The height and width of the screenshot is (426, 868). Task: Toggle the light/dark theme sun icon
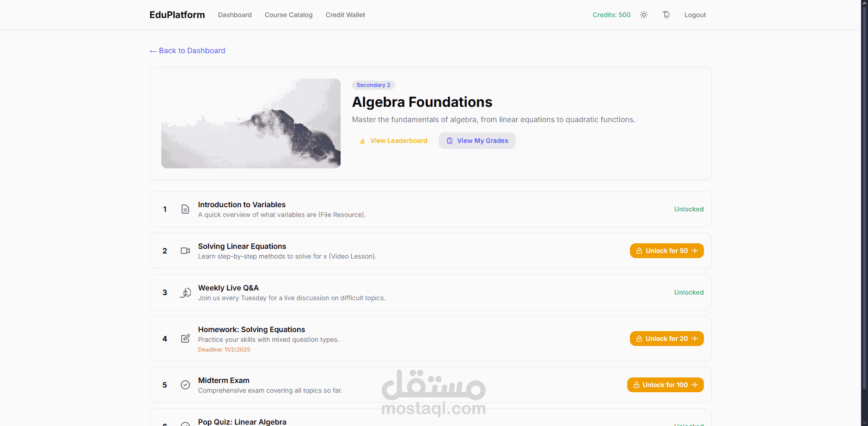(x=644, y=15)
